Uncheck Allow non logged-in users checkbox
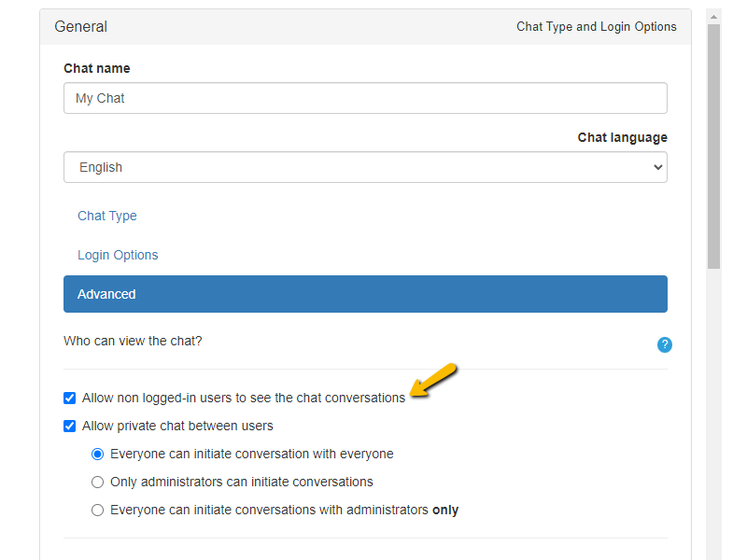Screen dimensions: 747x560 (x=69, y=398)
